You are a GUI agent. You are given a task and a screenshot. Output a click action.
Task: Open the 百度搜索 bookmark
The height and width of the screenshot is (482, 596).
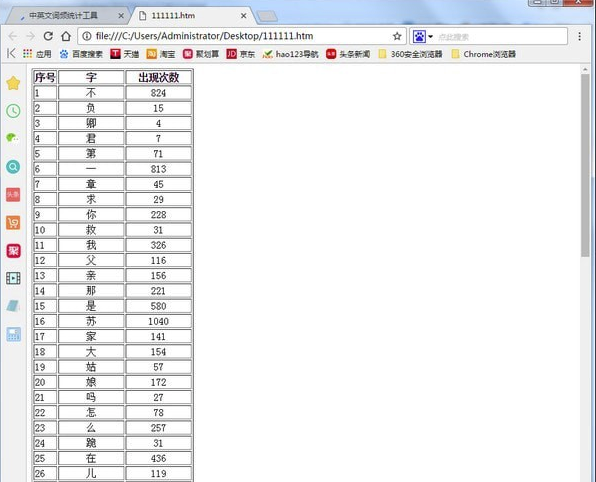(x=81, y=54)
